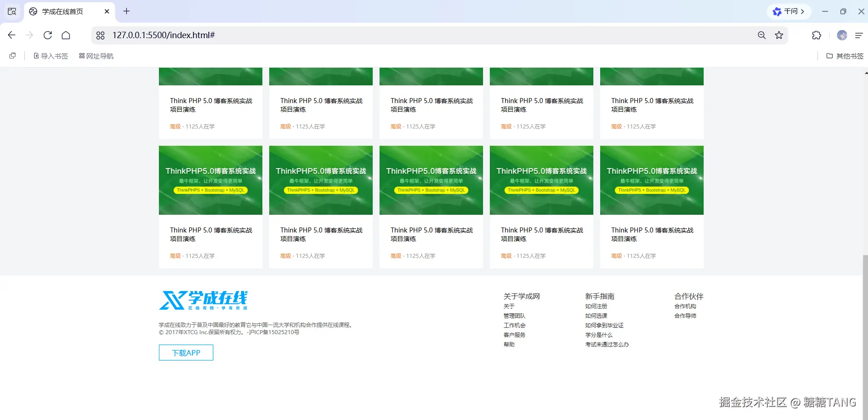This screenshot has height=420, width=868.
Task: Reload the page with refresh icon
Action: pyautogui.click(x=48, y=35)
